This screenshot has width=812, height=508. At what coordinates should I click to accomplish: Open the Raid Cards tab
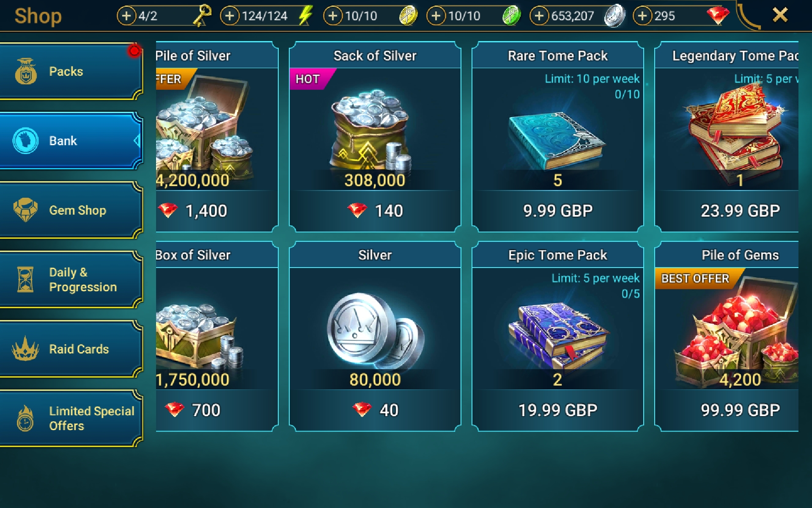[71, 349]
